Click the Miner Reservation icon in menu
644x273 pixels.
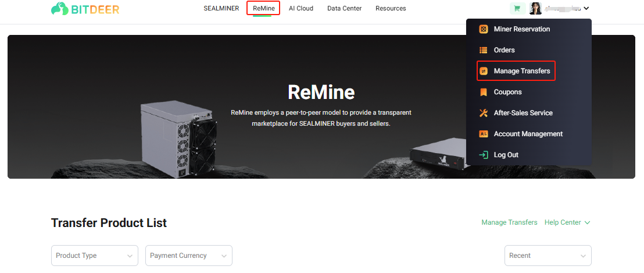click(484, 29)
